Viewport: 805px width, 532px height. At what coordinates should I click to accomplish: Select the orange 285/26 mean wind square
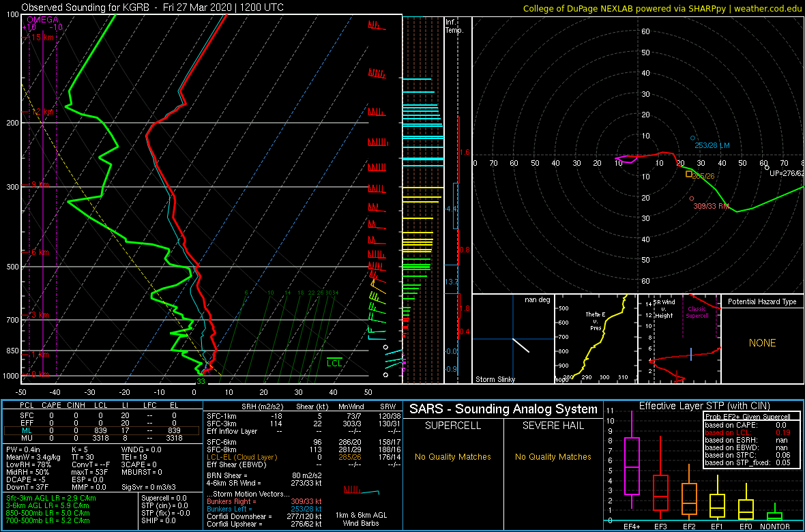[689, 174]
